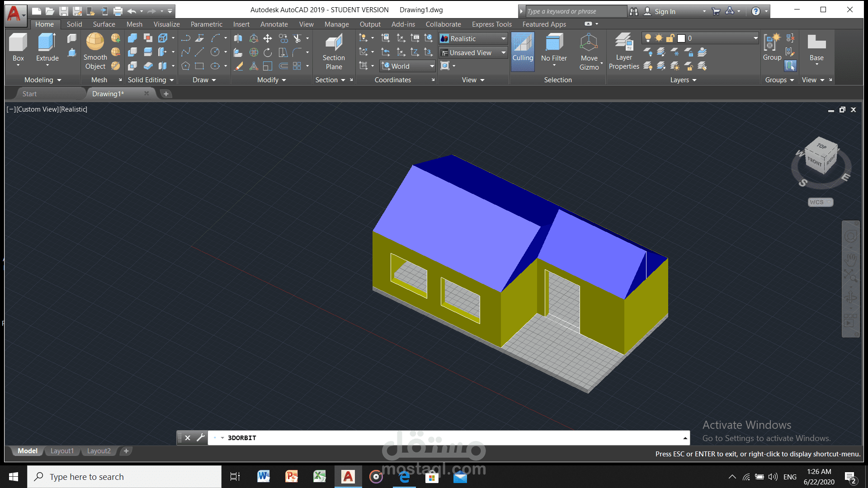Open the Layout1 tab

62,451
